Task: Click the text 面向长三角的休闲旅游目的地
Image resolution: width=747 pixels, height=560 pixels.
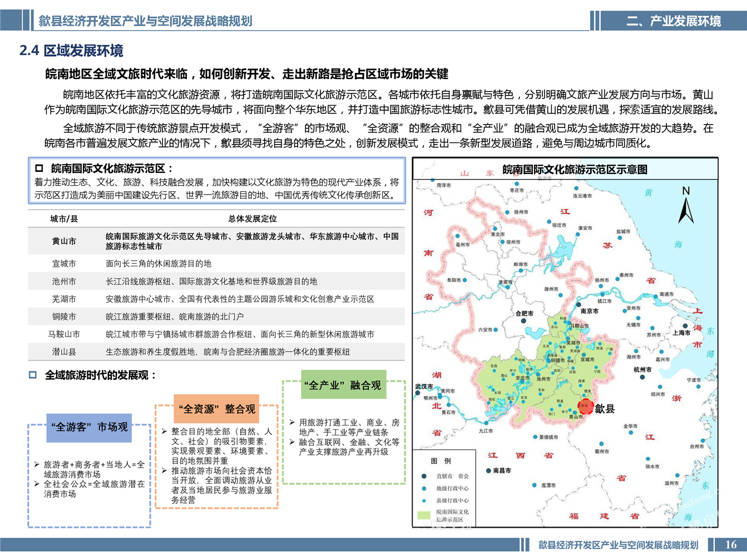Action: click(159, 264)
